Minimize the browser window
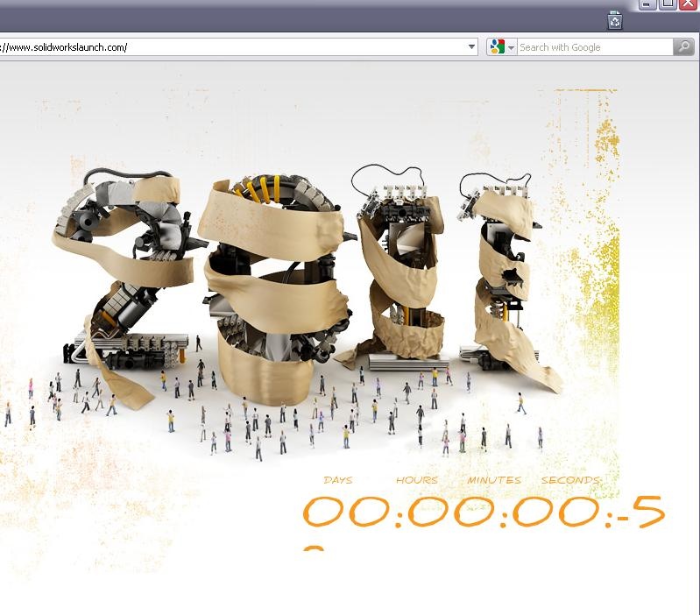Image resolution: width=700 pixels, height=615 pixels. pos(647,4)
